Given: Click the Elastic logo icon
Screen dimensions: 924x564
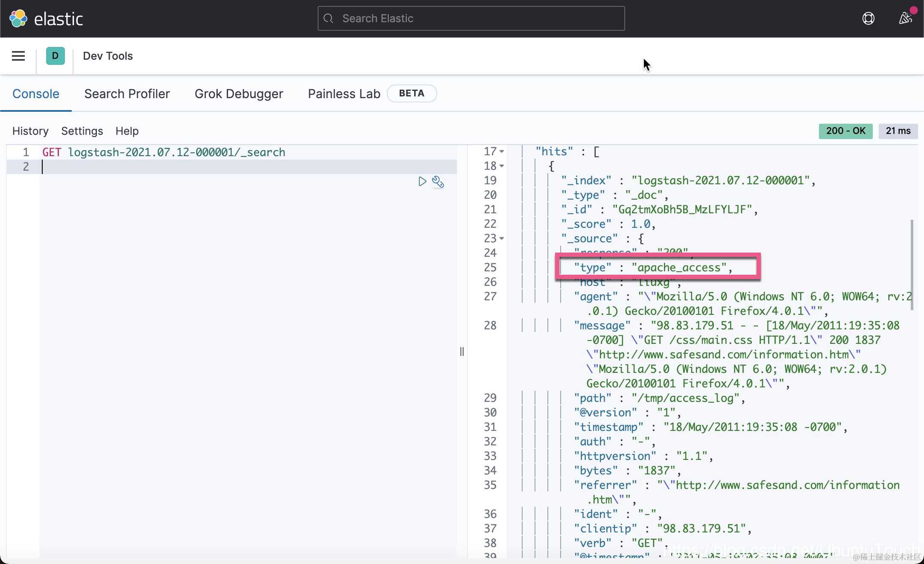Looking at the screenshot, I should 18,18.
